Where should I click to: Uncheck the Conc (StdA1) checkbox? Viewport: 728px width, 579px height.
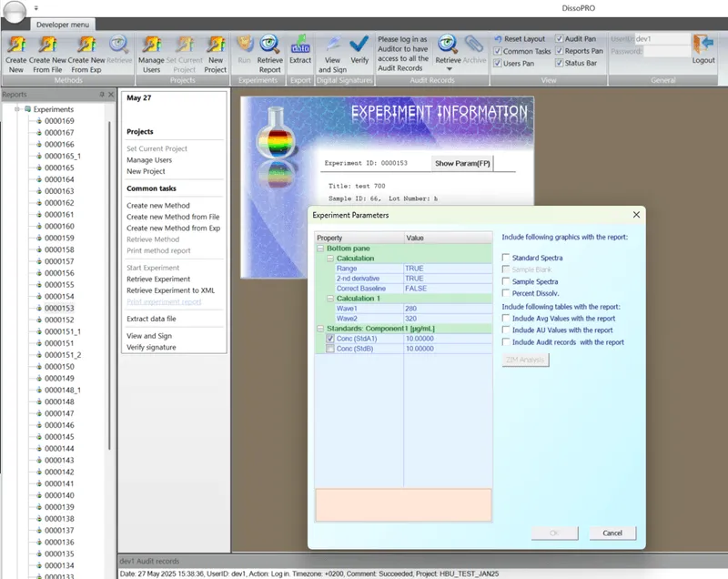pos(330,339)
